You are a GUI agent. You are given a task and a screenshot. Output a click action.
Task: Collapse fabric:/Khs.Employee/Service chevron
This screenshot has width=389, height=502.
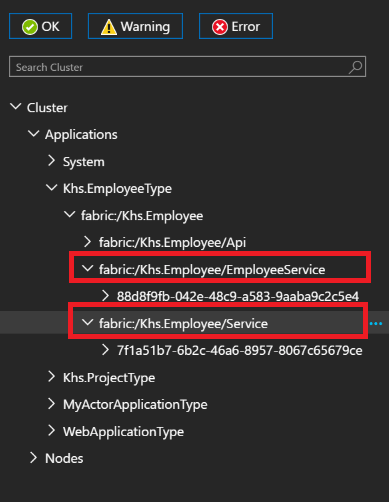tap(88, 322)
